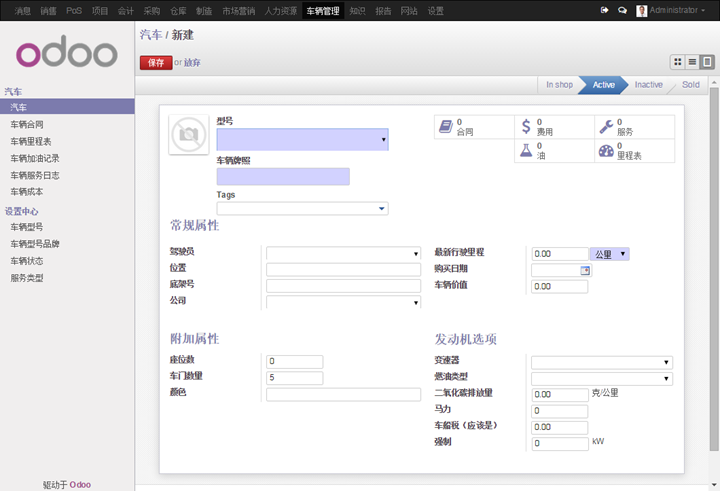Select the 车辆管理 fleet menu
The height and width of the screenshot is (491, 720).
coord(323,11)
